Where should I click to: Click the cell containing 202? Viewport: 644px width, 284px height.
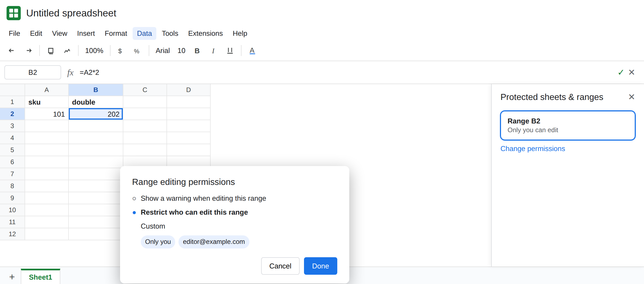pyautogui.click(x=96, y=114)
